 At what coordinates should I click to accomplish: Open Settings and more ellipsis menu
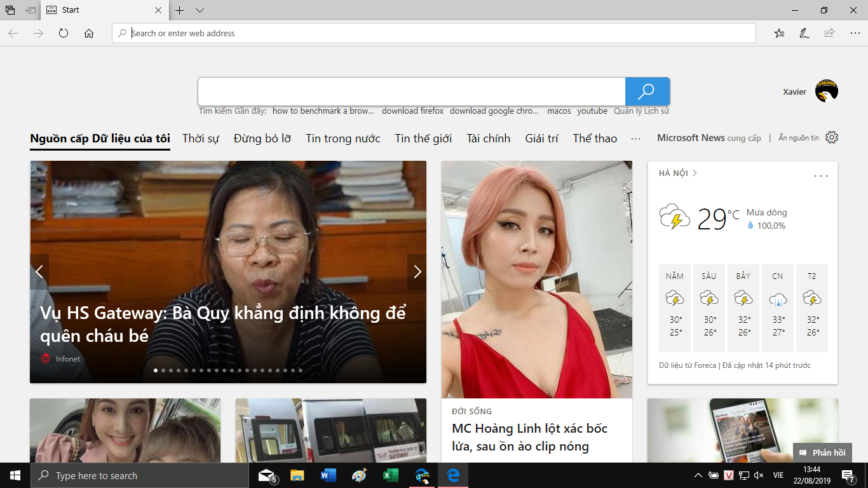(855, 33)
